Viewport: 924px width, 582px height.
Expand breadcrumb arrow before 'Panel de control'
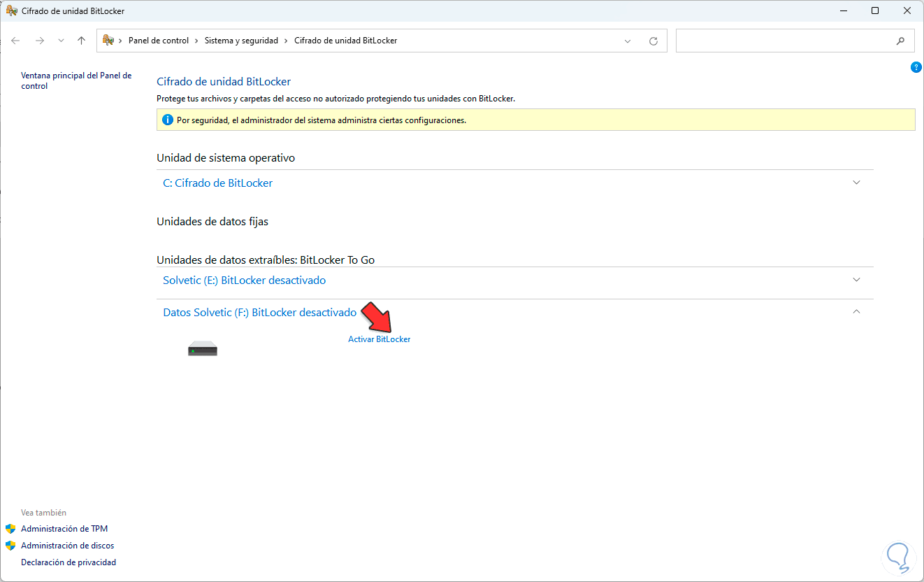pos(120,41)
